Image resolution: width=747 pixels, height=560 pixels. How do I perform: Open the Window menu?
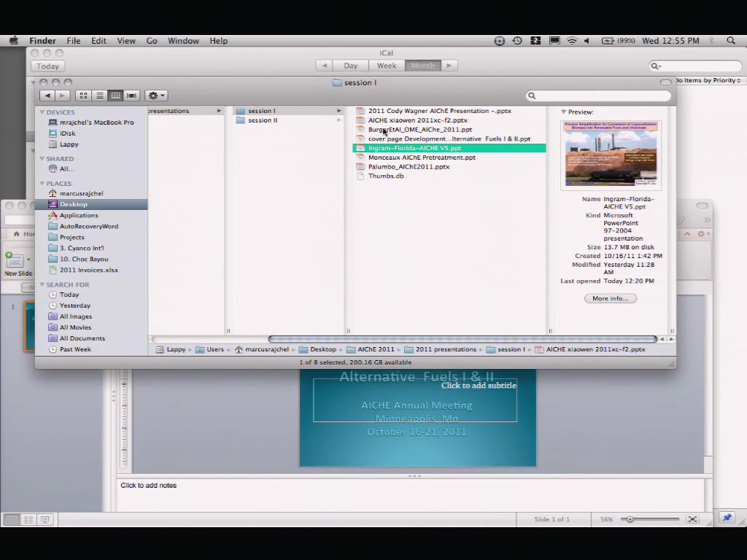pos(183,41)
